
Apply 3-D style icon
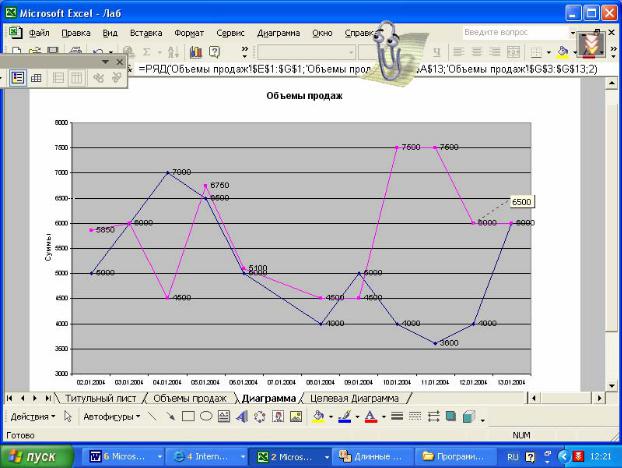tap(469, 416)
